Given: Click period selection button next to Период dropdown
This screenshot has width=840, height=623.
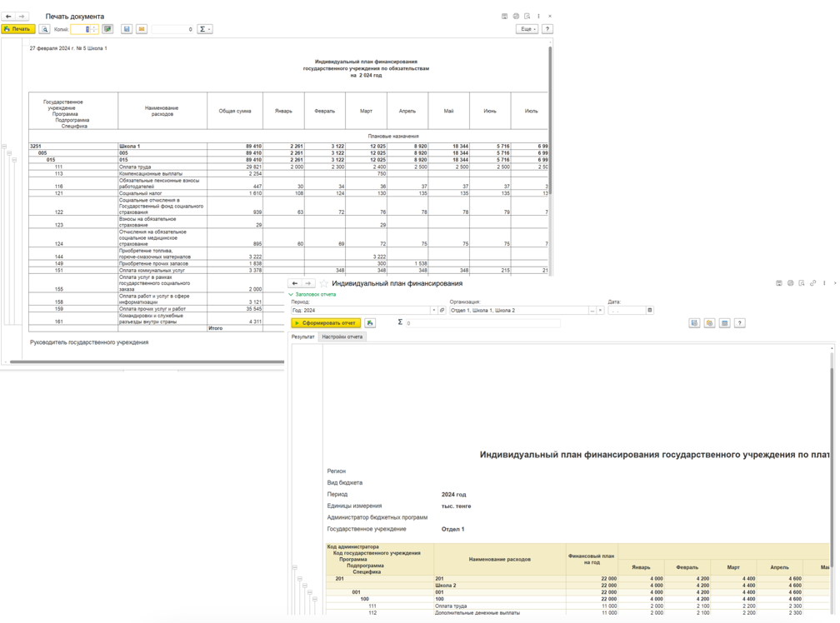Looking at the screenshot, I should pos(442,311).
